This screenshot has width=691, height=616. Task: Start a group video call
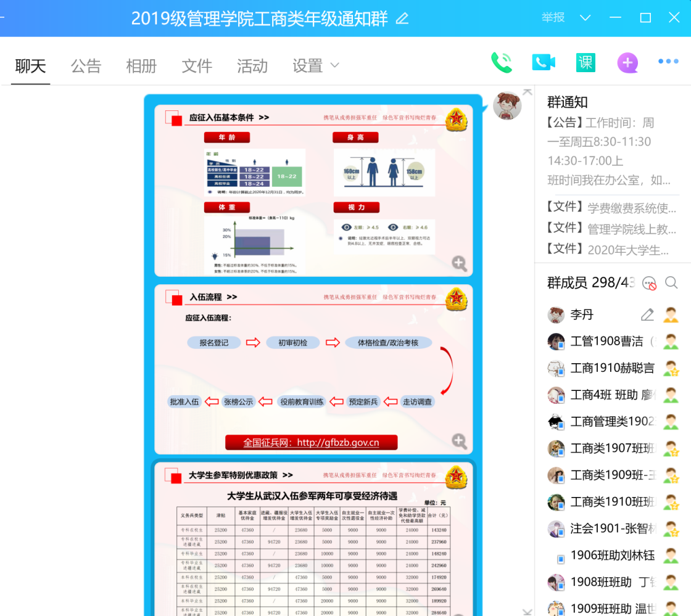[544, 63]
